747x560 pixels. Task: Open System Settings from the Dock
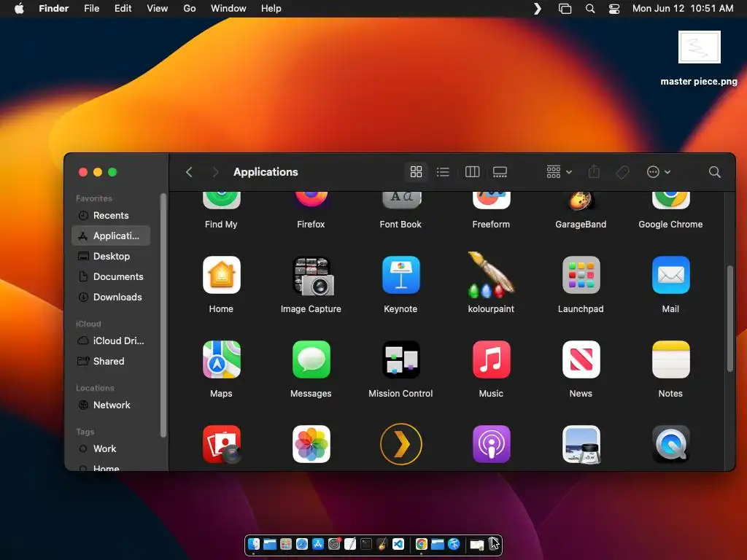click(334, 544)
